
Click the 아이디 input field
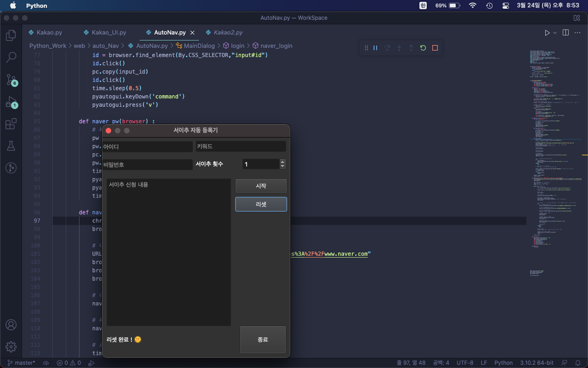point(147,146)
